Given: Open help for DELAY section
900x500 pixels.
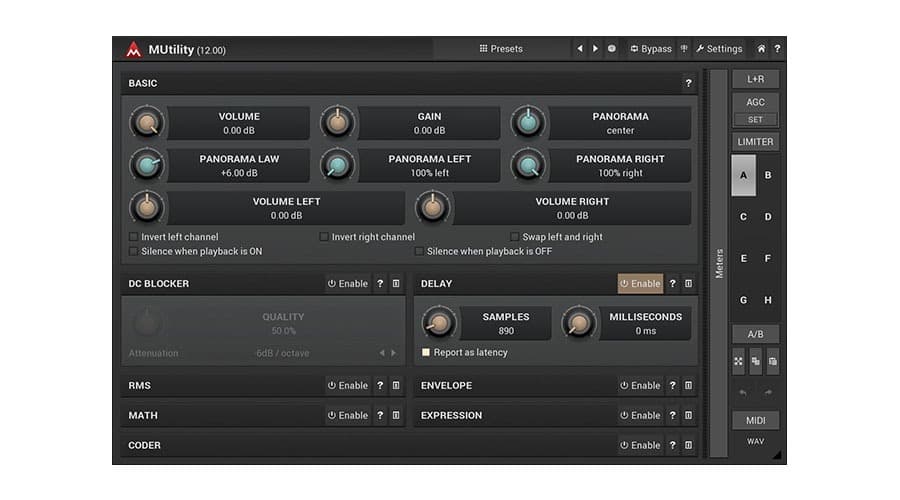Looking at the screenshot, I should coord(673,284).
